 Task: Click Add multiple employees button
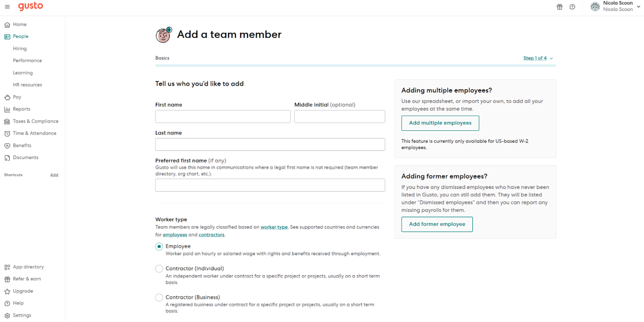(x=440, y=123)
